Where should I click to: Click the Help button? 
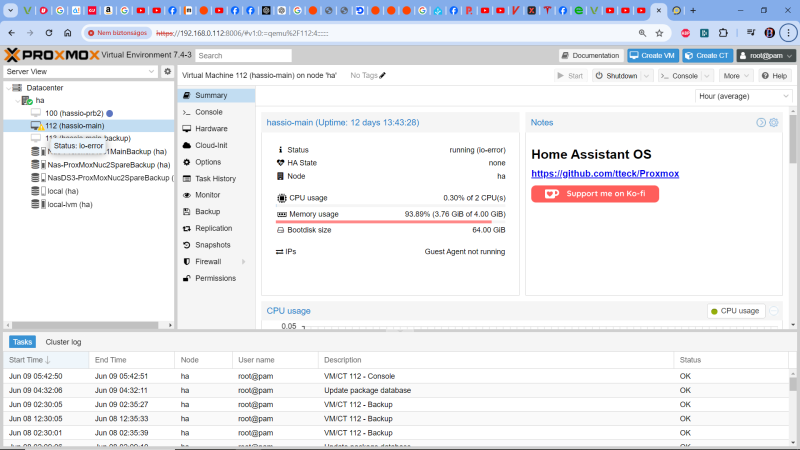774,76
